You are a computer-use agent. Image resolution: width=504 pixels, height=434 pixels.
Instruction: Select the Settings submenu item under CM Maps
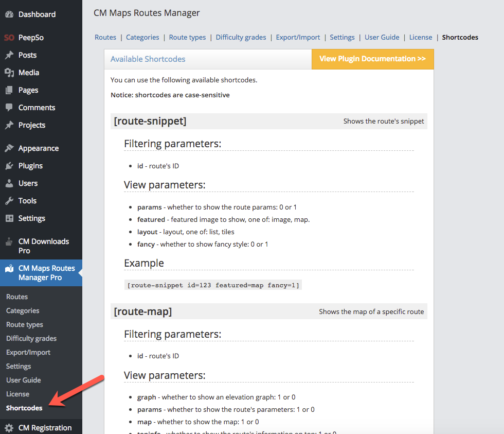click(x=19, y=366)
